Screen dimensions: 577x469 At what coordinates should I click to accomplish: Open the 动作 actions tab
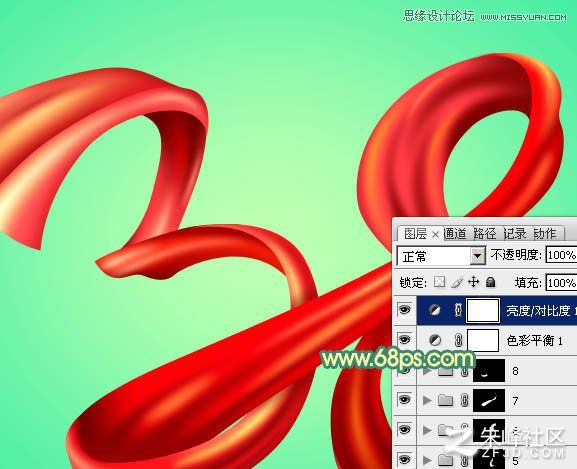pos(545,234)
